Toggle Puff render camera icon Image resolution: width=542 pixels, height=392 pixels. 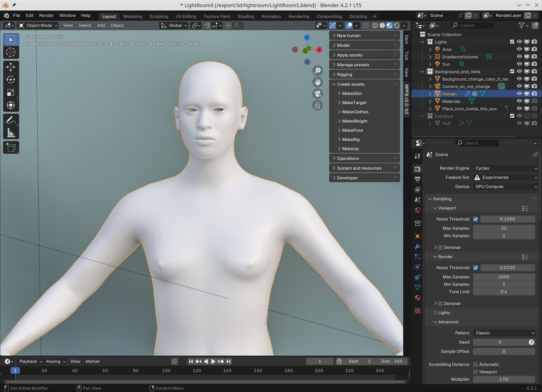tap(534, 123)
